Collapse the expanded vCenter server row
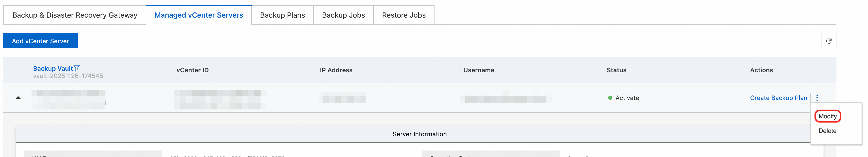 click(x=18, y=98)
